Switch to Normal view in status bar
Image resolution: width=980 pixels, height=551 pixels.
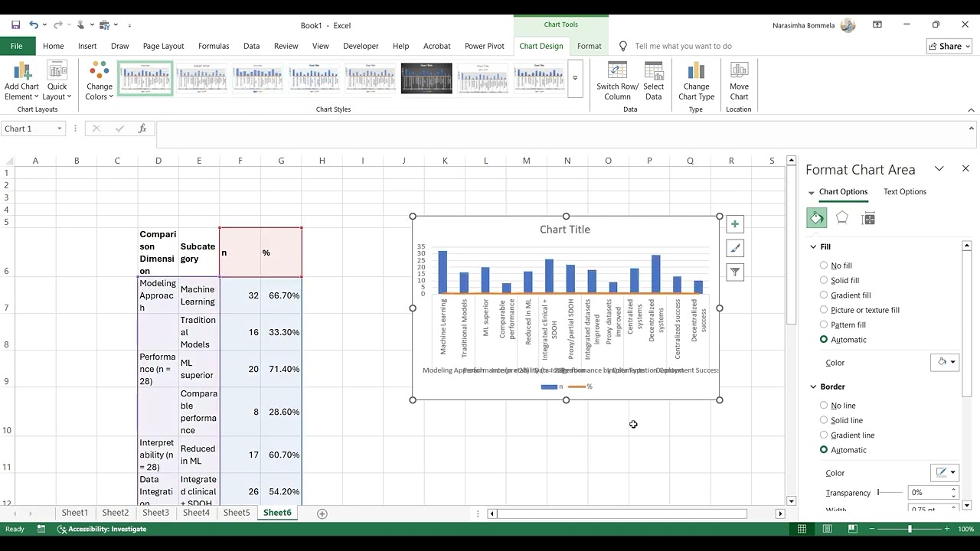(x=802, y=529)
